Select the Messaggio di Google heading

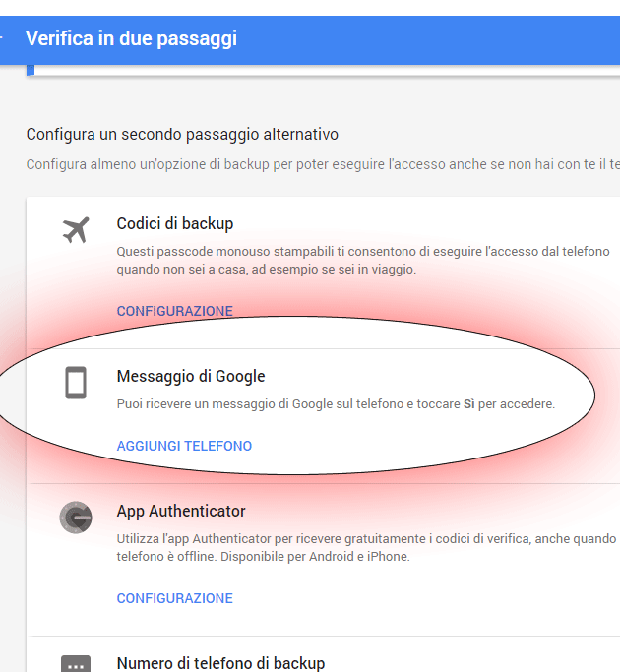[x=190, y=376]
